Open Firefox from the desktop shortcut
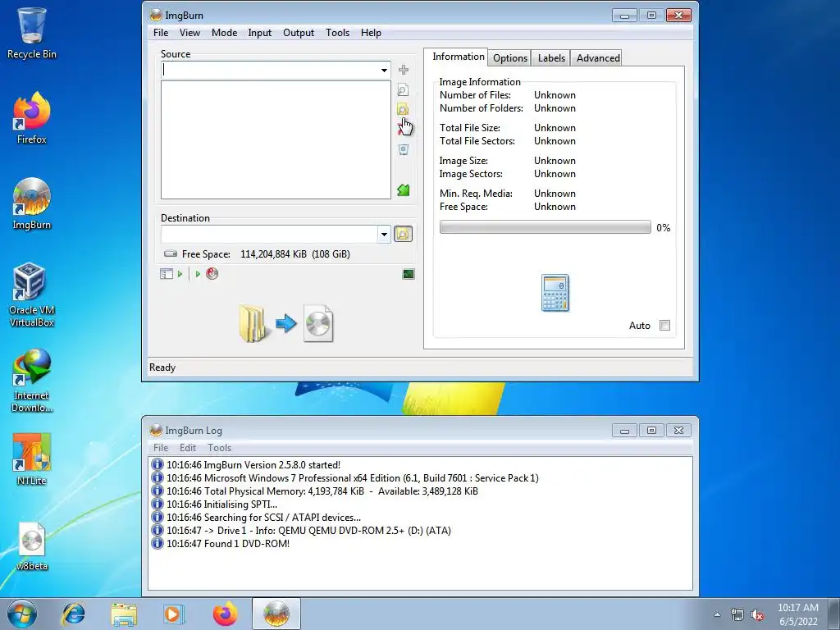Viewport: 840px width, 630px height. 32,118
